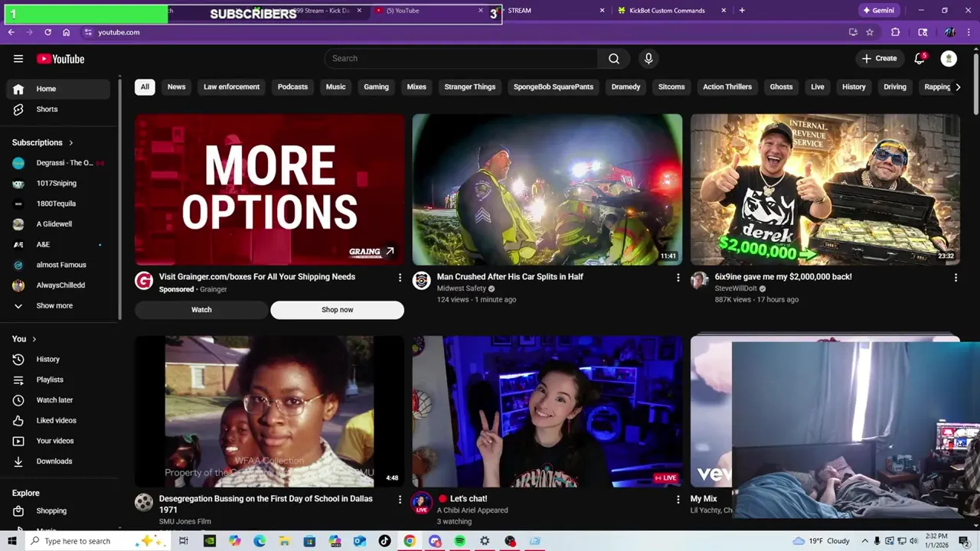Select the Stranger Things filter chip
Viewport: 980px width, 551px height.
point(470,87)
